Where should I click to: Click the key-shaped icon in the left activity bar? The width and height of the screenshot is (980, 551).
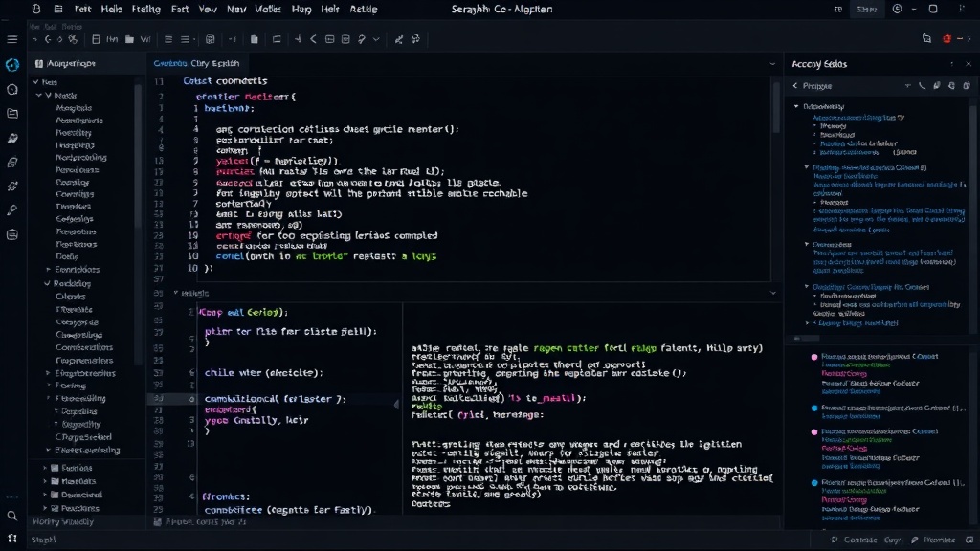(11, 210)
